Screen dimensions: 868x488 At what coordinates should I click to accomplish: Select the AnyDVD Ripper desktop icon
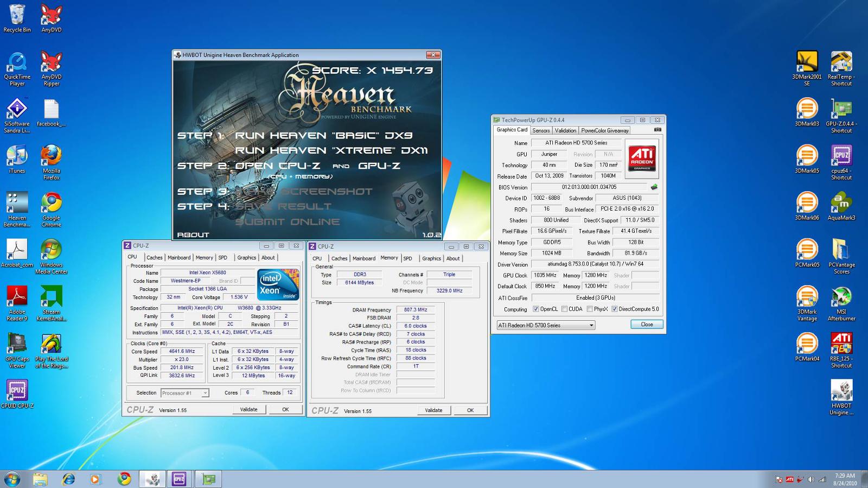(52, 69)
